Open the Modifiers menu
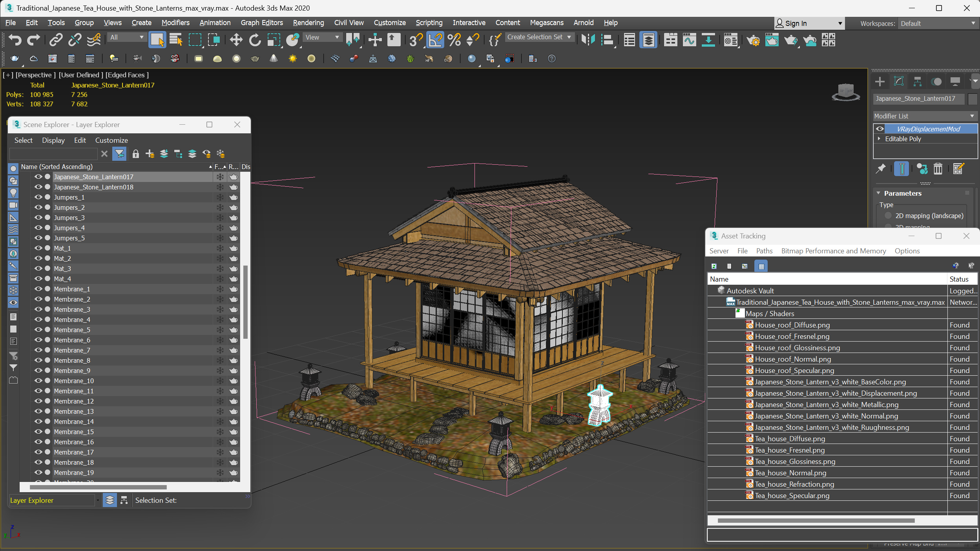 point(175,23)
